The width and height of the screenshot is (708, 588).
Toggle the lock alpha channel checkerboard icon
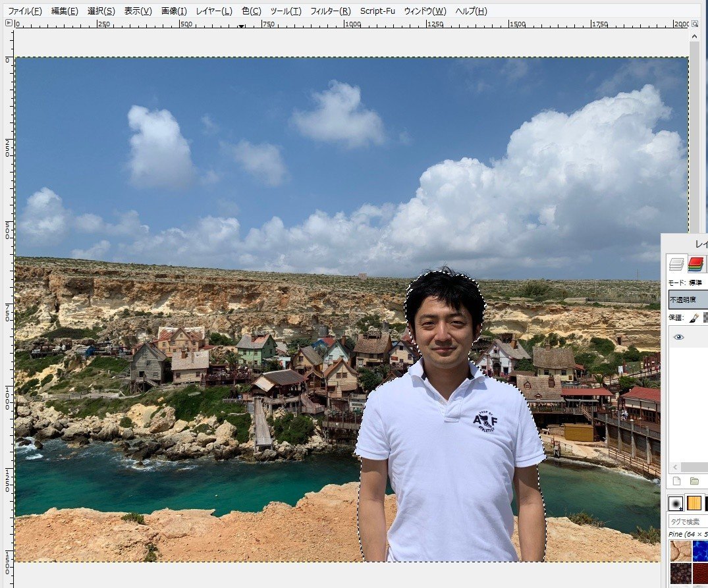pyautogui.click(x=705, y=317)
